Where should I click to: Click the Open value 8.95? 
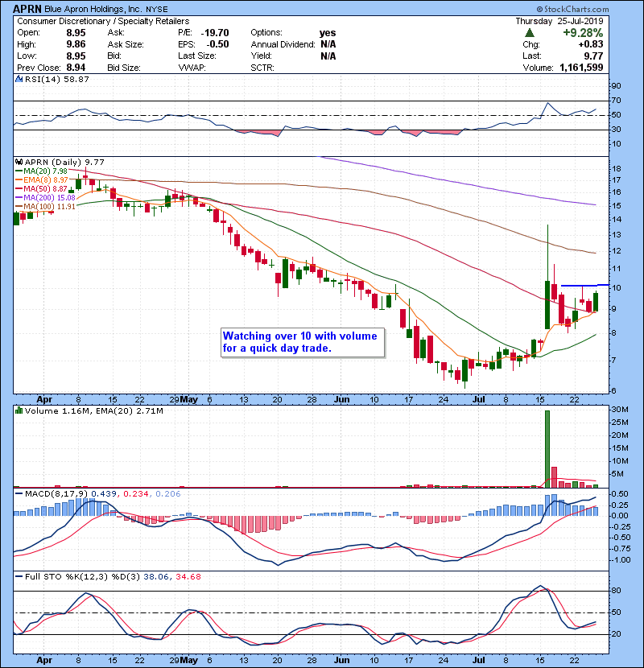[x=76, y=33]
